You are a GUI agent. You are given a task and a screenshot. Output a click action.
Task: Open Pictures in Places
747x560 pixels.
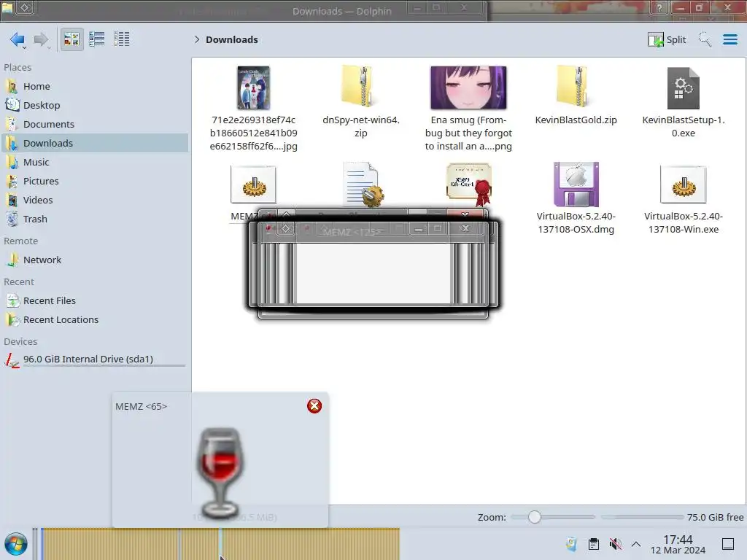[x=94, y=182]
